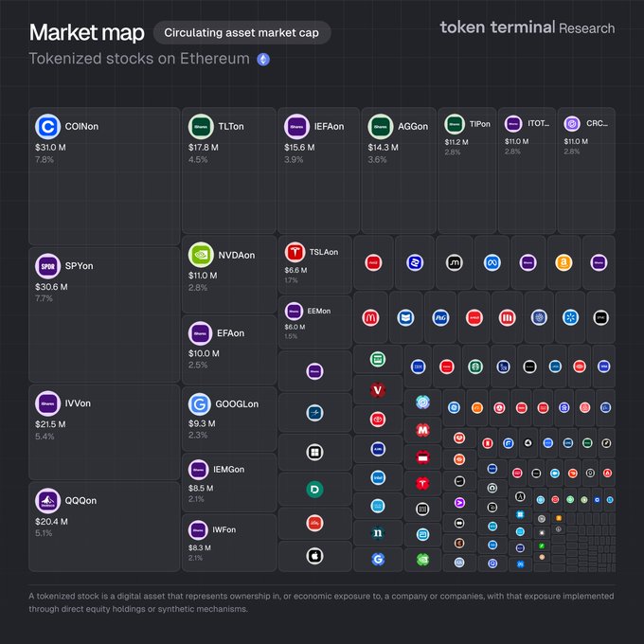The height and width of the screenshot is (644, 644).
Task: Click the Amazon logo icon
Action: [563, 262]
